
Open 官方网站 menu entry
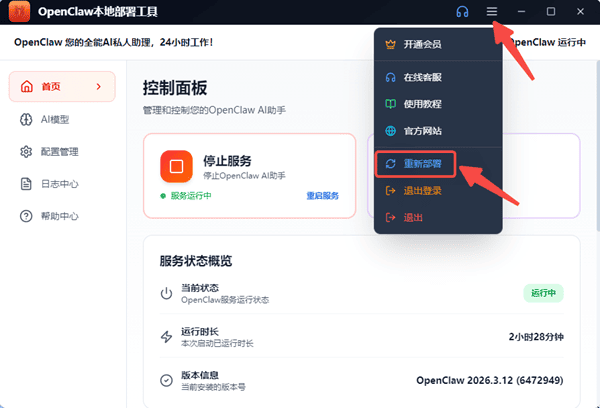tap(424, 131)
